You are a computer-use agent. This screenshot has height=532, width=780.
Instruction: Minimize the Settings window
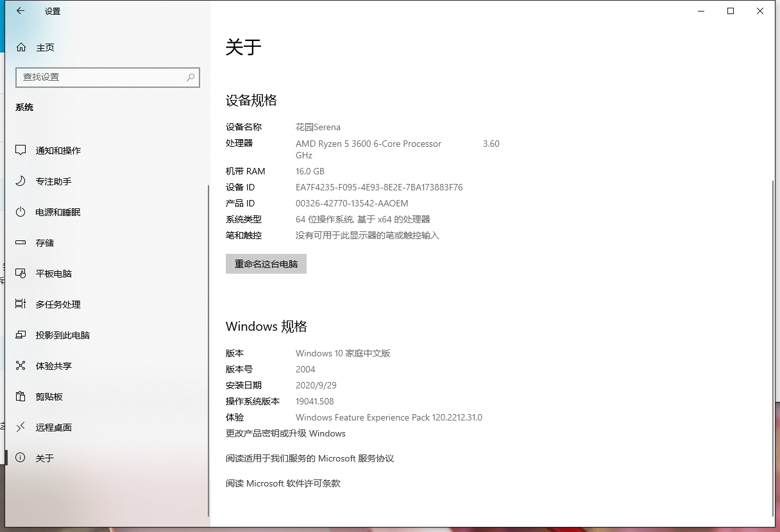(x=701, y=11)
